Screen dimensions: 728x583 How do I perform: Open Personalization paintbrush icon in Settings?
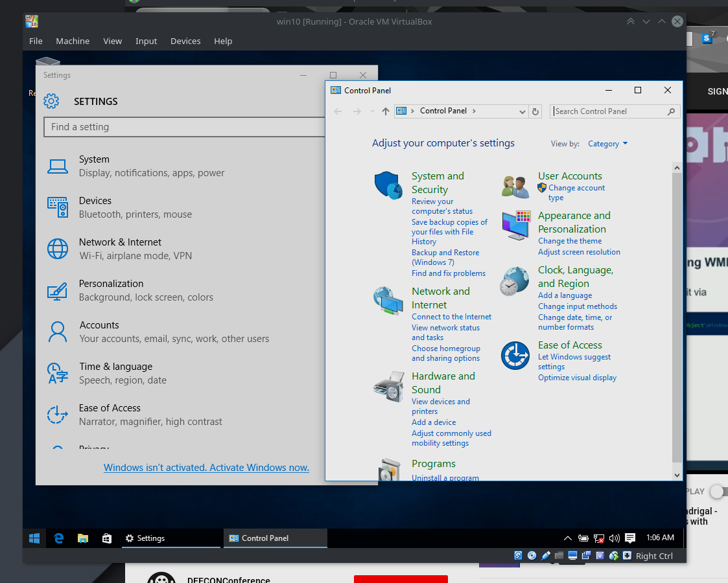pos(57,291)
